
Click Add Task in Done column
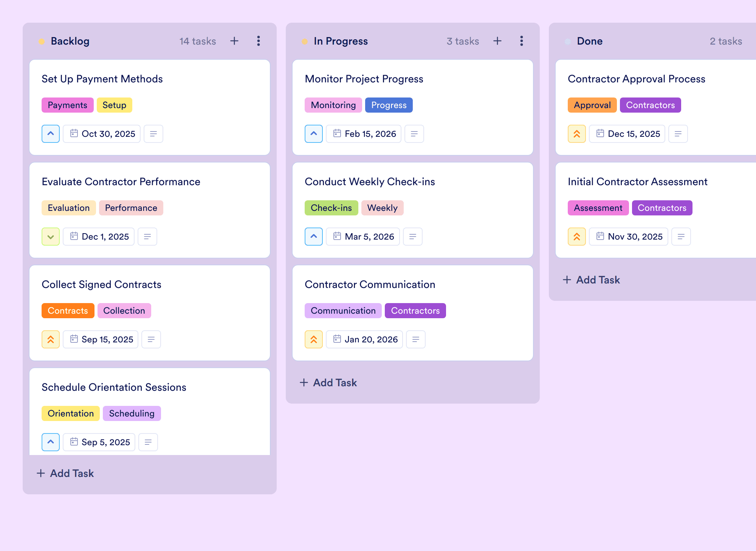(x=591, y=280)
